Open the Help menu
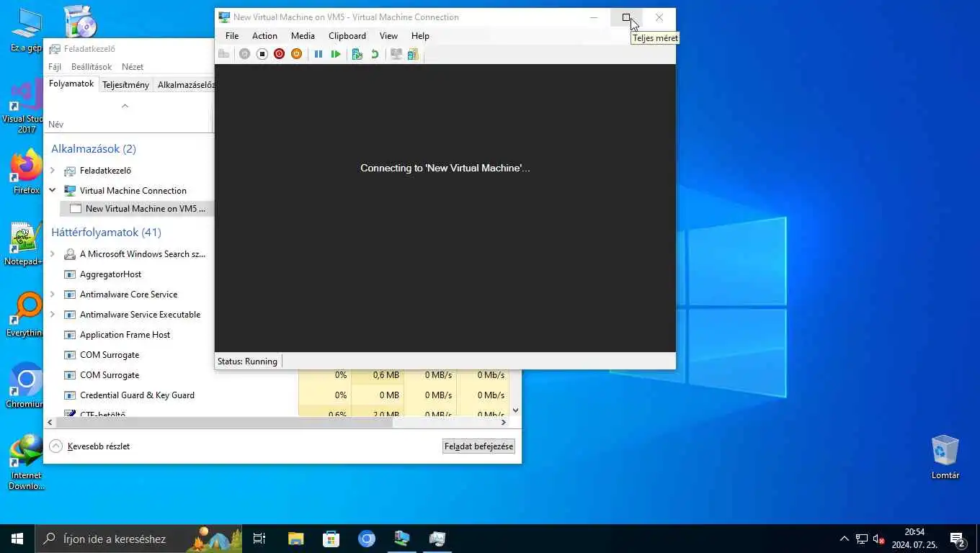This screenshot has width=980, height=553. 420,36
